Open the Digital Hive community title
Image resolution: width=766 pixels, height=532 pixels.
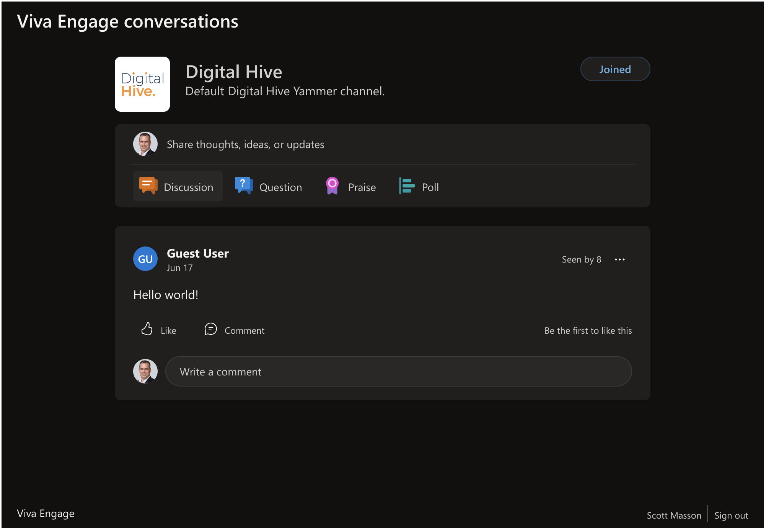point(234,72)
